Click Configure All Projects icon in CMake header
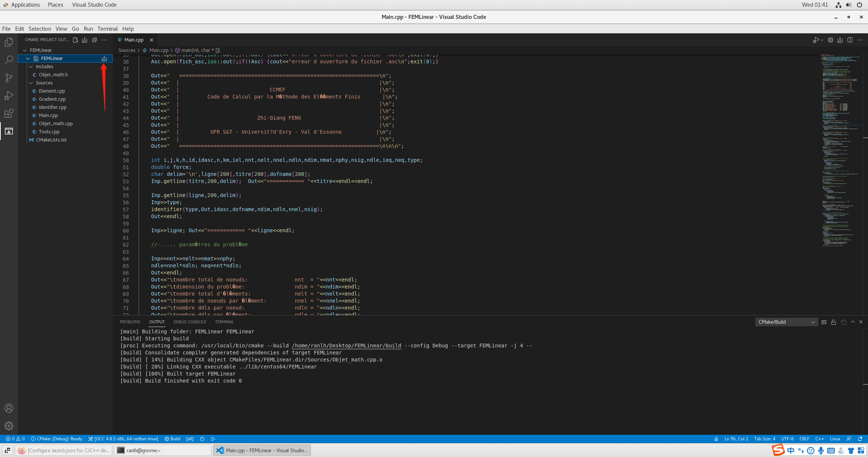868x457 pixels. click(75, 40)
